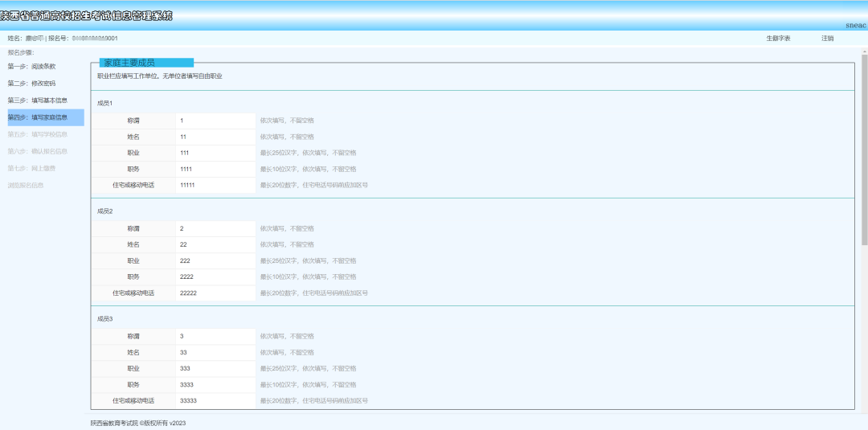Viewport: 868px width, 430px height.
Task: Open 第二步：修改密码 step
Action: coord(31,84)
